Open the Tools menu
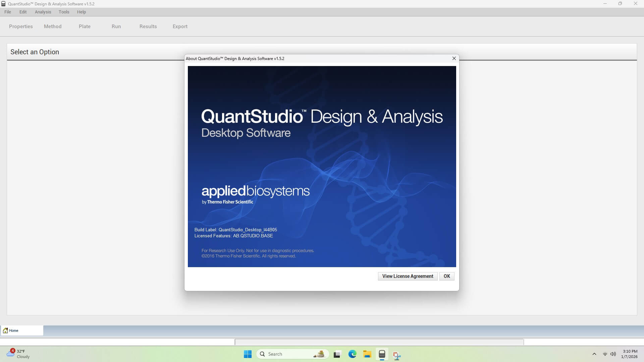Viewport: 644px width, 362px height. tap(64, 12)
